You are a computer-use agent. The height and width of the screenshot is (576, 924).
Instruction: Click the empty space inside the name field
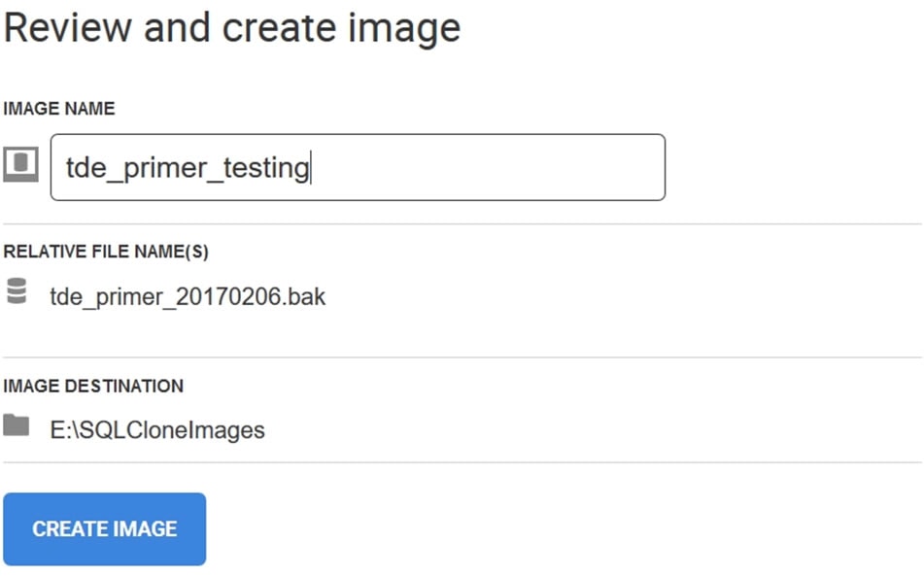(x=486, y=167)
